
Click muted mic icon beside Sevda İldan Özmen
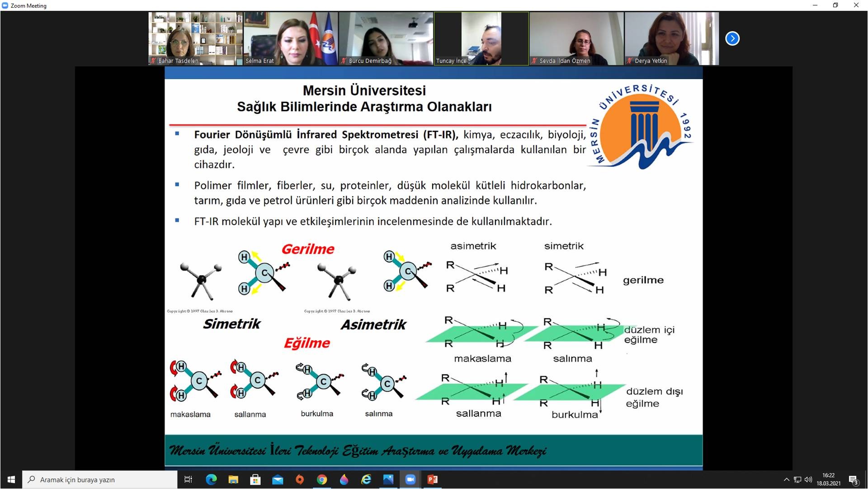pyautogui.click(x=534, y=61)
